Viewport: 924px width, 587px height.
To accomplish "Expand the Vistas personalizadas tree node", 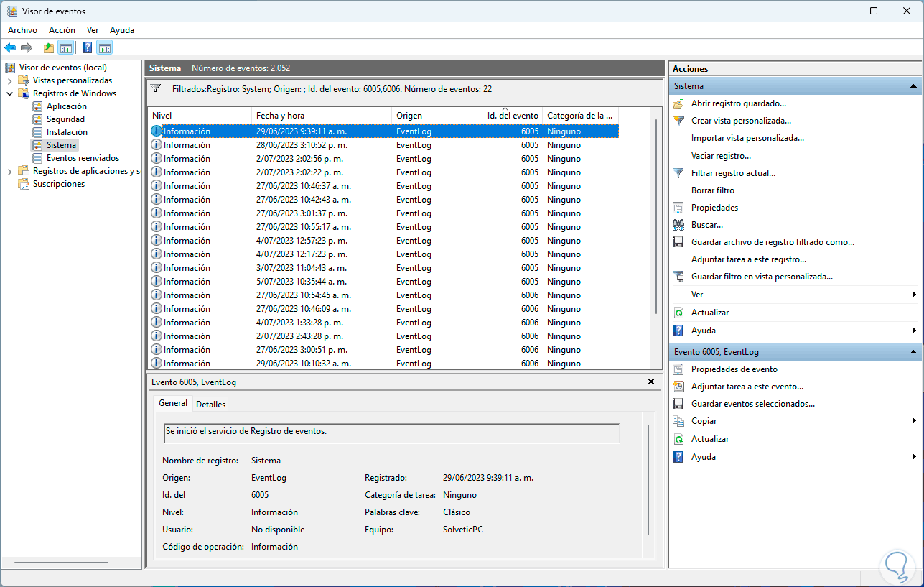I will click(10, 80).
